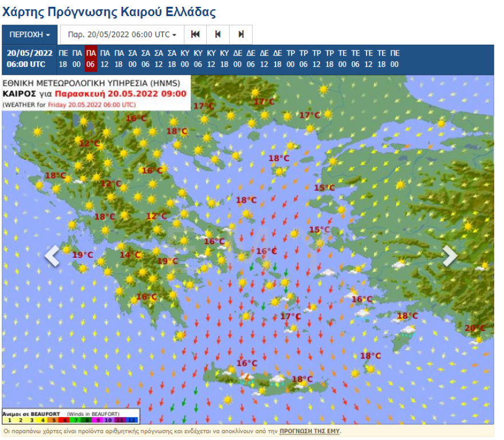Jump to the first forecast frame
The height and width of the screenshot is (440, 504).
coord(195,34)
